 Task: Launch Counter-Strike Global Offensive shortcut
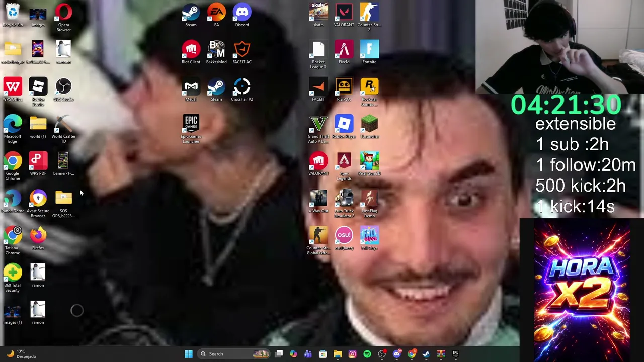[318, 241]
